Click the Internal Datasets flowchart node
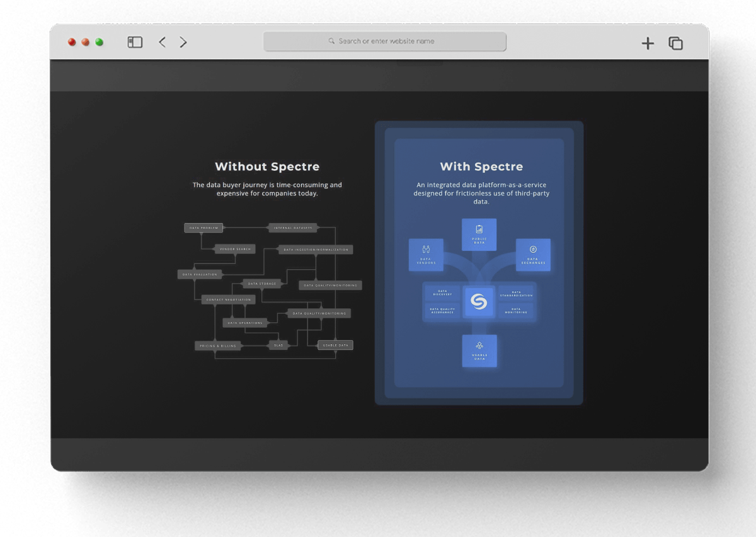This screenshot has width=756, height=537. [x=293, y=228]
